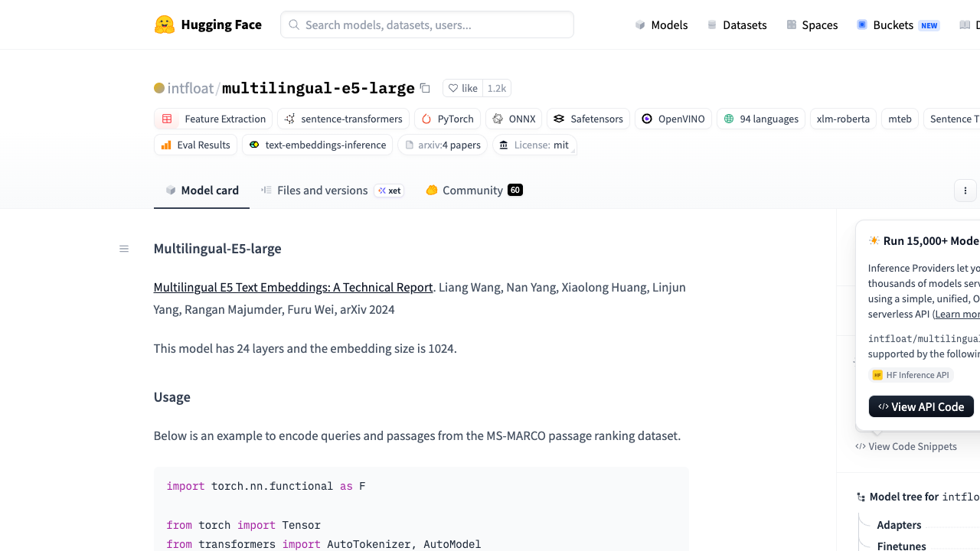Click the model tree icon
The image size is (980, 551).
click(x=861, y=497)
